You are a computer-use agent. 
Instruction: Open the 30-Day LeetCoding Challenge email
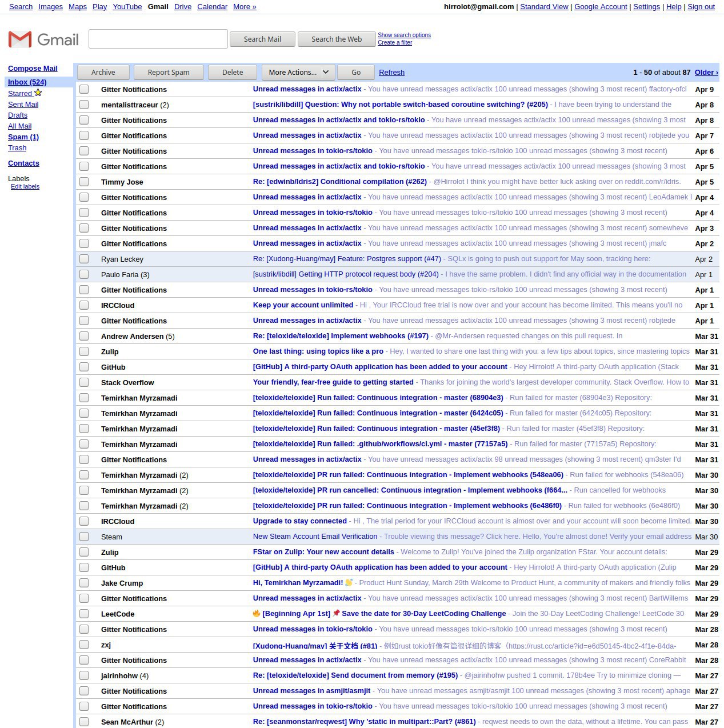point(379,614)
